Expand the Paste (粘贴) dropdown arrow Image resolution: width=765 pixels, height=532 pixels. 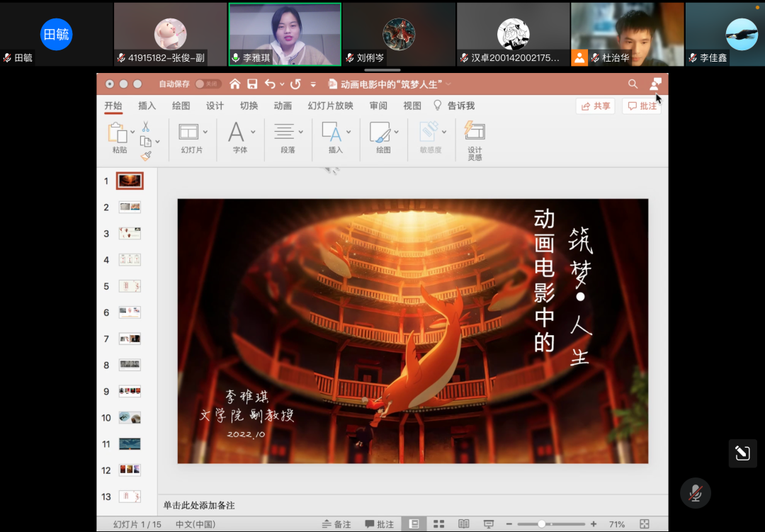click(x=132, y=132)
